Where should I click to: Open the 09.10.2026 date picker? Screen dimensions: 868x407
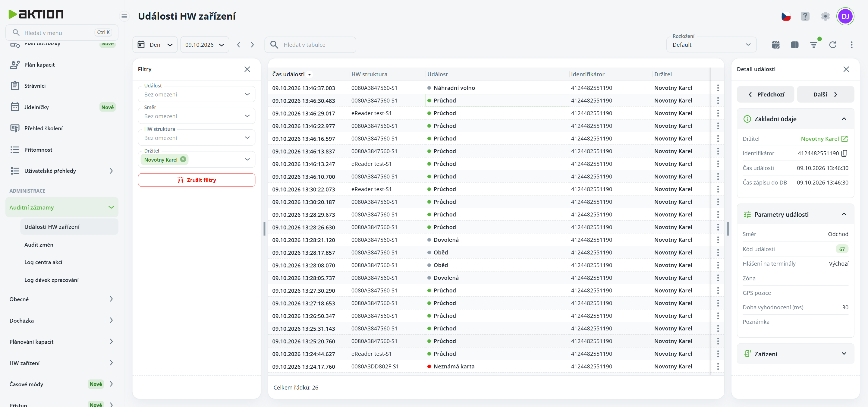tap(205, 45)
